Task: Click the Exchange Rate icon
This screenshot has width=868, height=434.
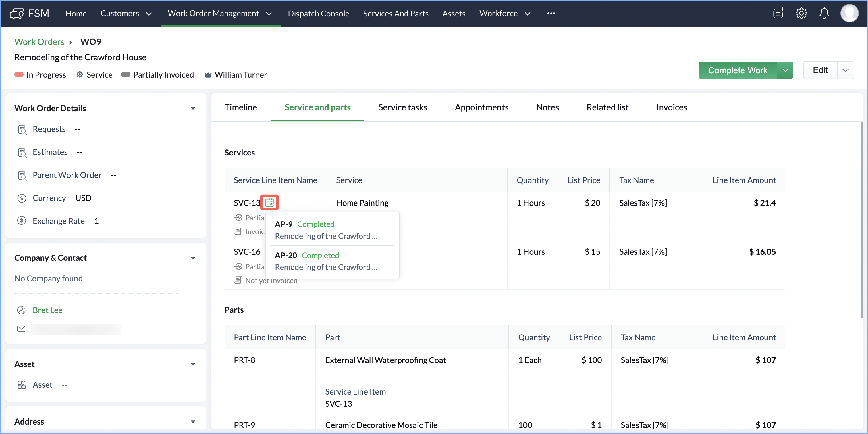Action: pos(22,221)
